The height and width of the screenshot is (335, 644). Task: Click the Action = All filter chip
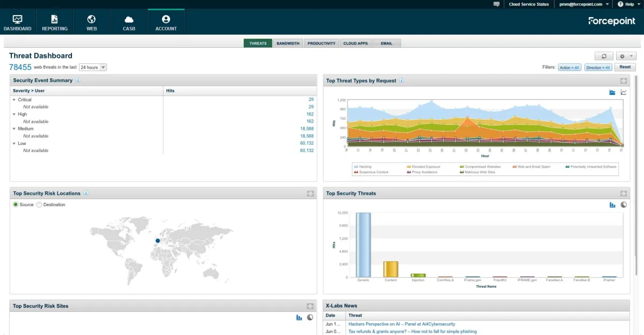point(569,67)
